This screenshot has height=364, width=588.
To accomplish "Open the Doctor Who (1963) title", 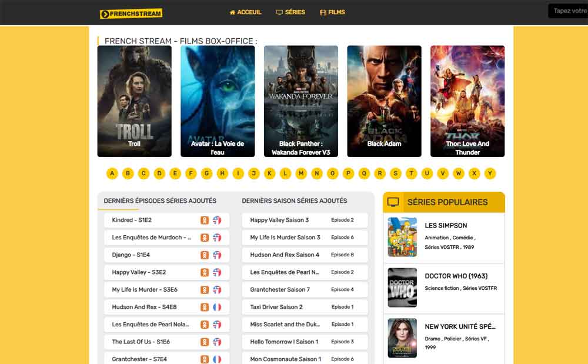I will (456, 276).
